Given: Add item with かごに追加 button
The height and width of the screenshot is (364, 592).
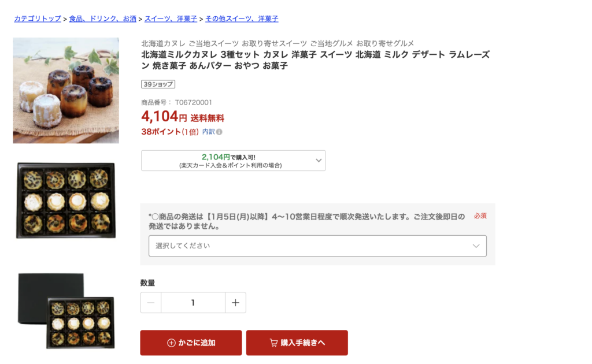Looking at the screenshot, I should point(191,343).
